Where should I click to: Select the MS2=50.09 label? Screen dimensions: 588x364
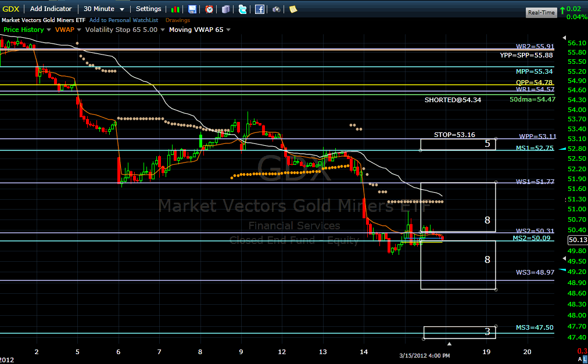[532, 238]
